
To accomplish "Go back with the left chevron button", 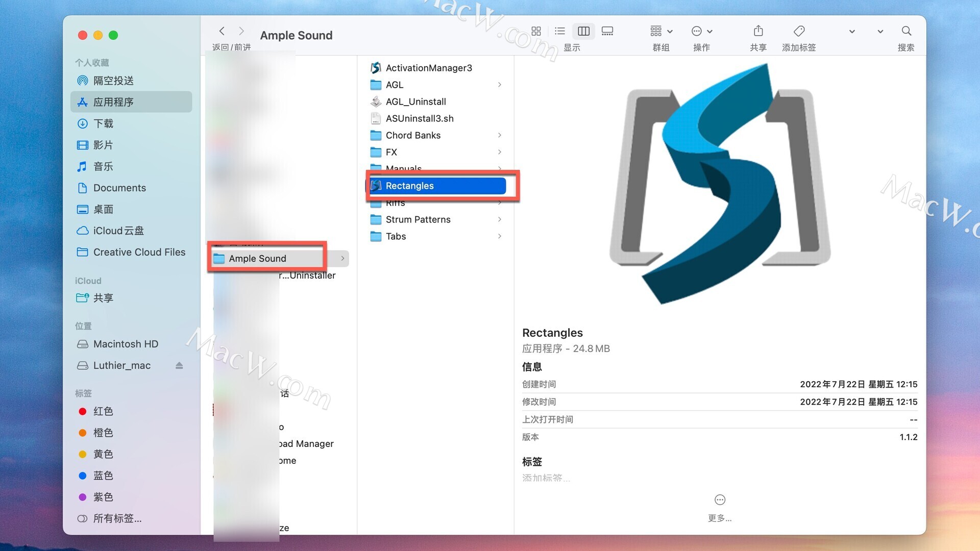I will (x=222, y=31).
